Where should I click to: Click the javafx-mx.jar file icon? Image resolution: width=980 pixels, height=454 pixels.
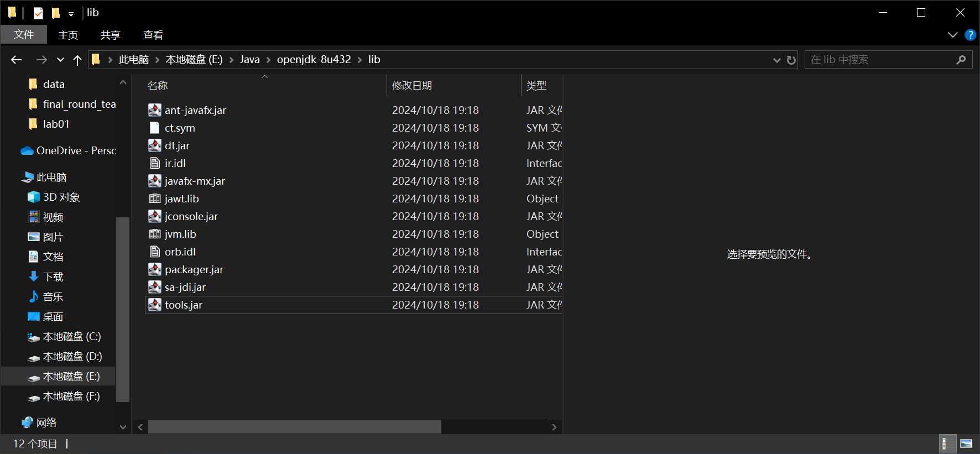[155, 181]
